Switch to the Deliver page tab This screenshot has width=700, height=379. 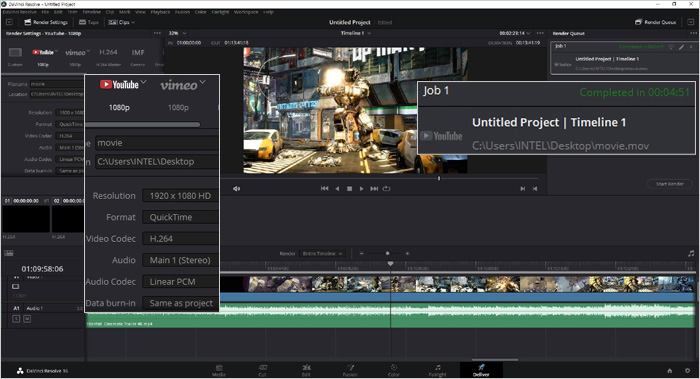point(481,370)
